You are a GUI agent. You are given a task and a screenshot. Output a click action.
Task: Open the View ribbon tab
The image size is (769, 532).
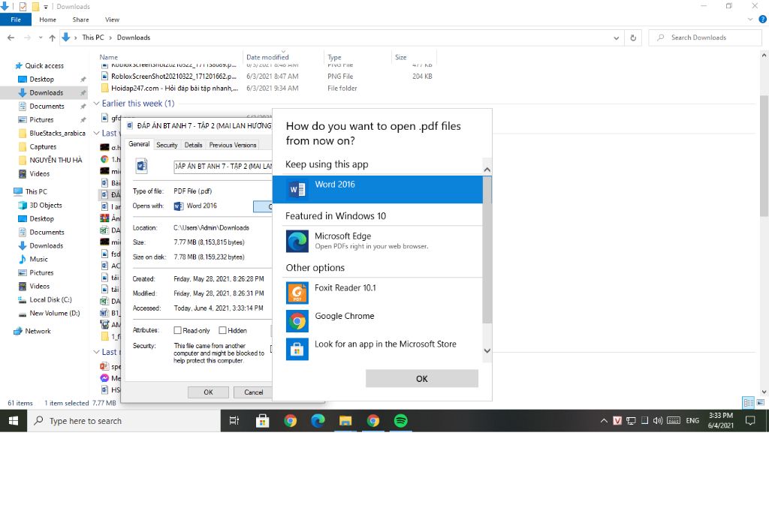(112, 20)
